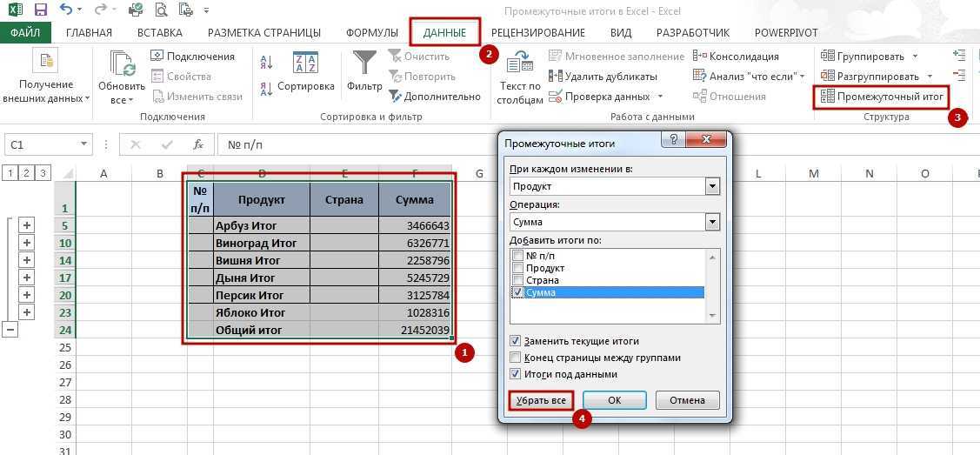Show outline level 2
980x455 pixels.
pyautogui.click(x=27, y=173)
